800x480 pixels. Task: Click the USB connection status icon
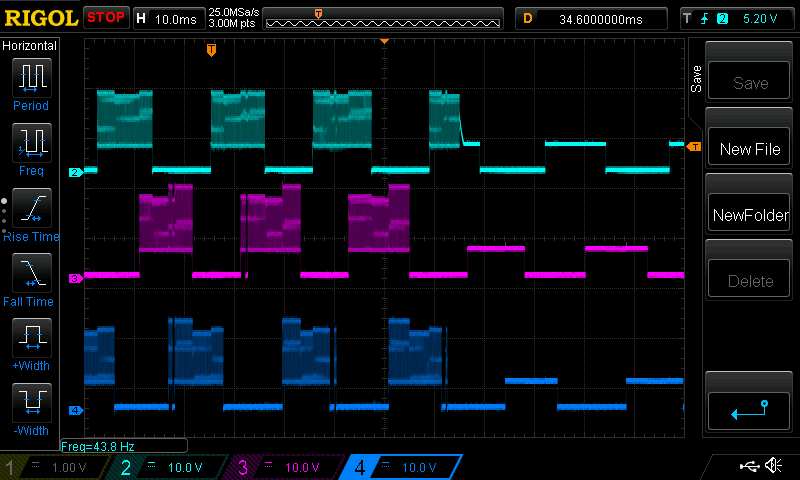coord(749,466)
